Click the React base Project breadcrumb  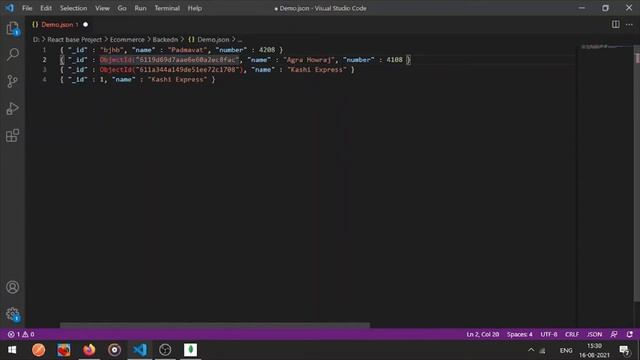(74, 40)
